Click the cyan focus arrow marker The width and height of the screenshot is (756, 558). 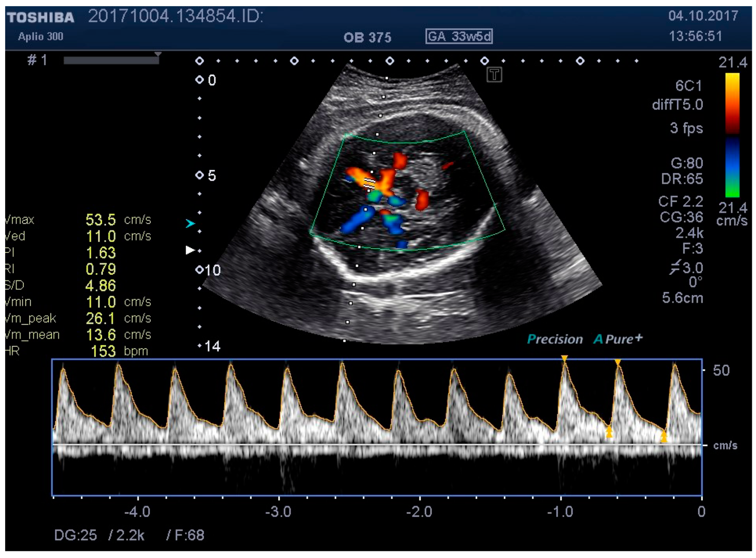[190, 223]
